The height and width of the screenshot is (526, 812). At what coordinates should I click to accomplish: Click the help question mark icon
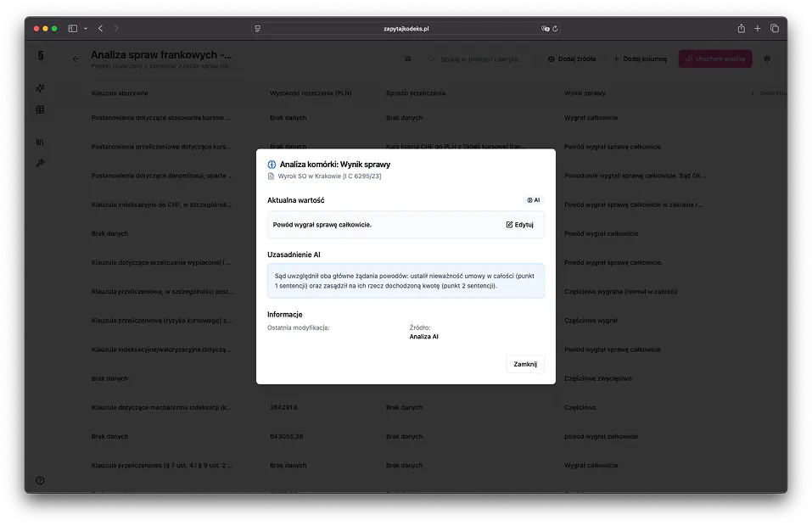(40, 480)
